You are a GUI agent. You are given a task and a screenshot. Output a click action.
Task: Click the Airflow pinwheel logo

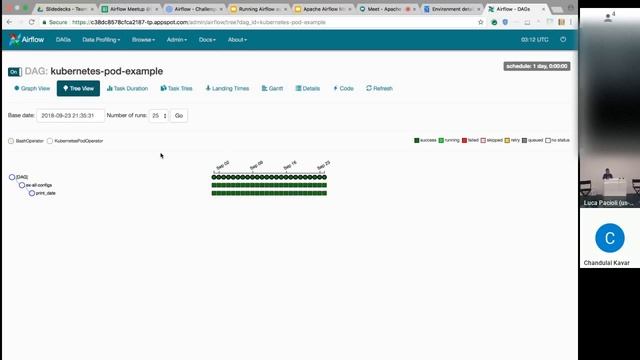tap(14, 40)
